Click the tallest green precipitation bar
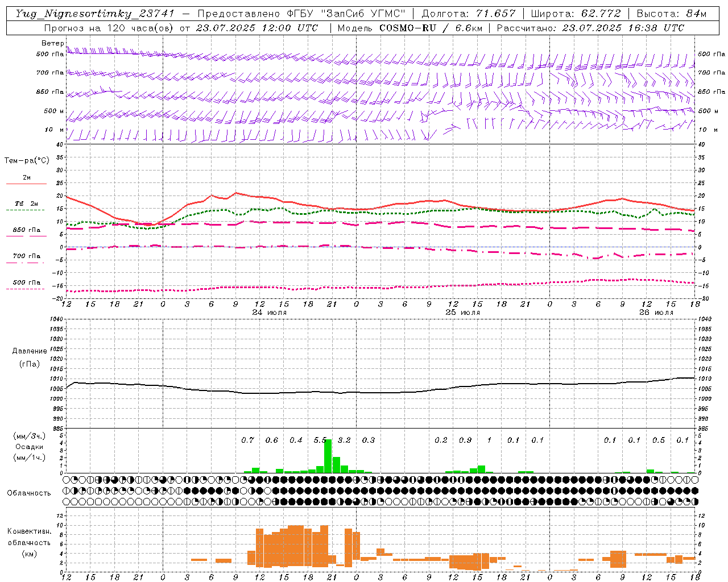728x582 pixels. click(x=328, y=456)
